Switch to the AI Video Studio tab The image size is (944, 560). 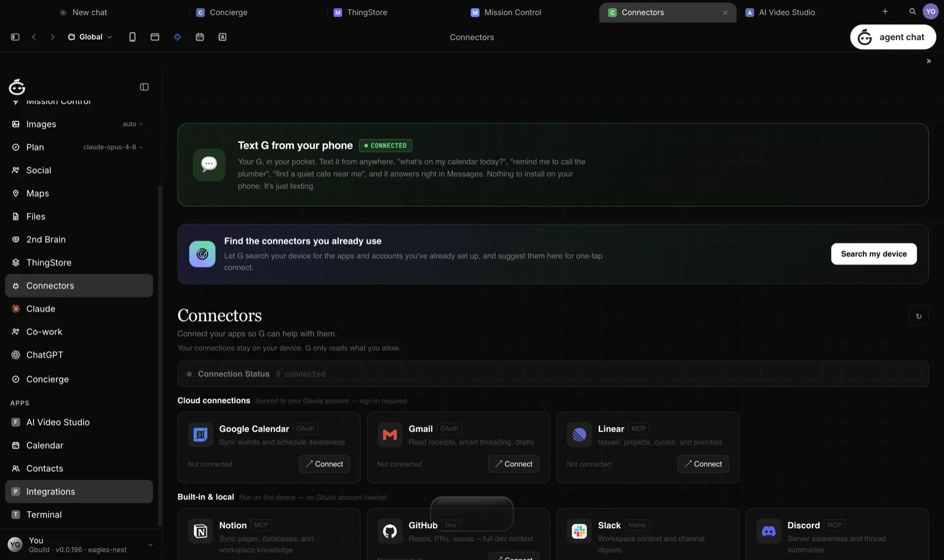coord(780,12)
